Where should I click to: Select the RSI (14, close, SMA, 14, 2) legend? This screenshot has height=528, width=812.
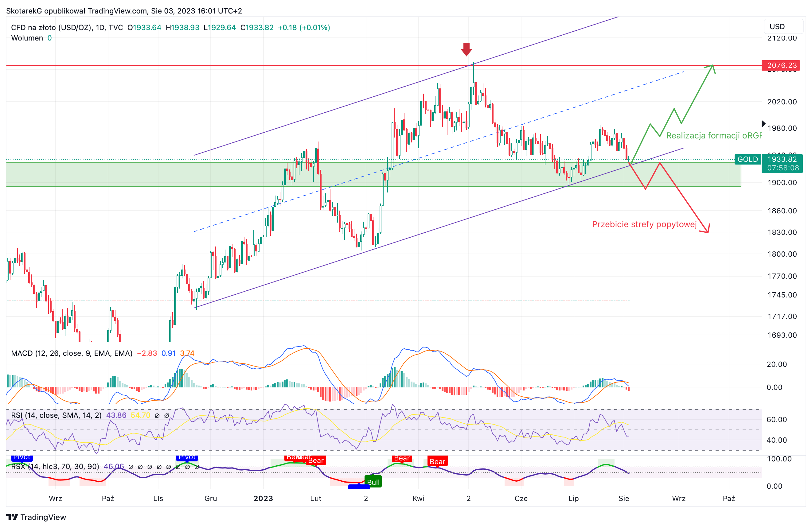tap(56, 415)
